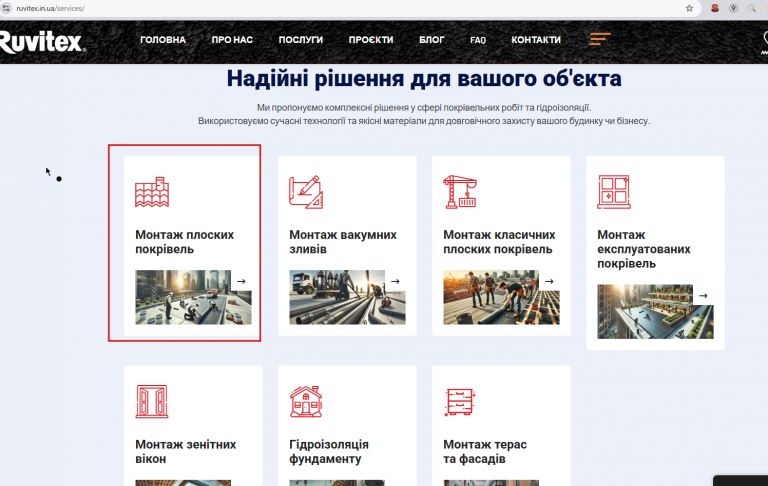Click the location pin extension icon
768x486 pixels.
(x=733, y=8)
